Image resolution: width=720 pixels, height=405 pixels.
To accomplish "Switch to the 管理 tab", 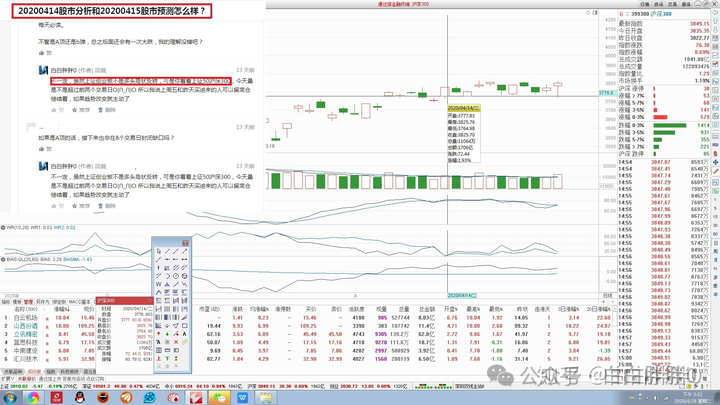I will (x=28, y=302).
